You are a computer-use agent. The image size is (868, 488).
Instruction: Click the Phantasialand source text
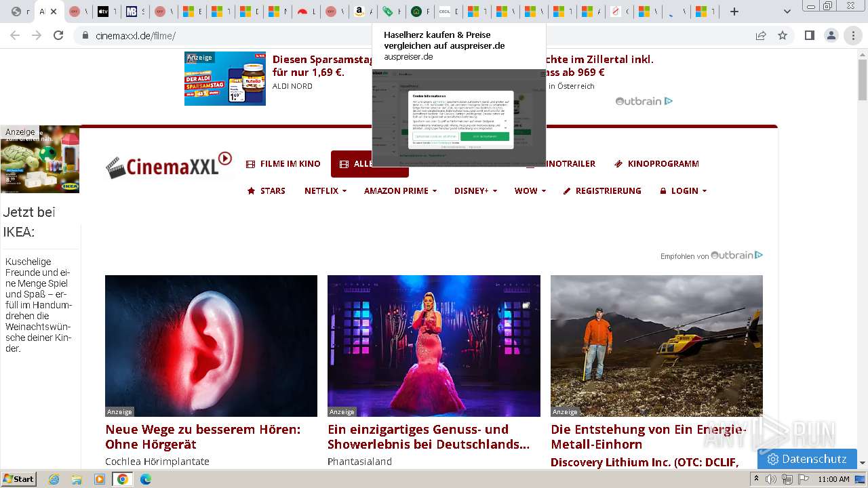pos(359,462)
